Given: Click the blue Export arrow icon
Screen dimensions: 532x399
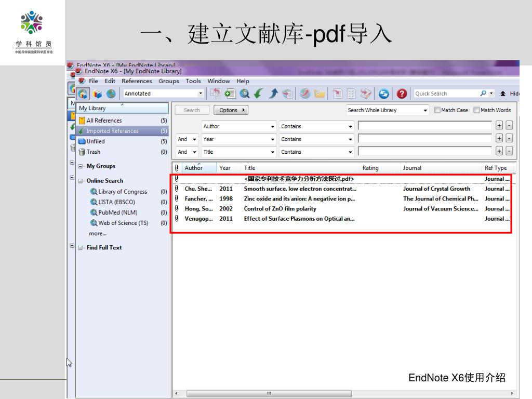Looking at the screenshot, I should tap(273, 94).
